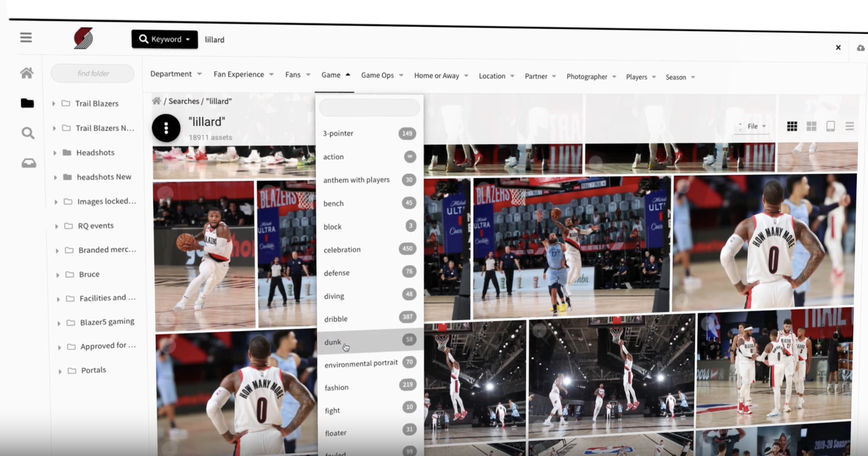868x456 pixels.
Task: Open the Home or Away filter
Action: point(441,76)
